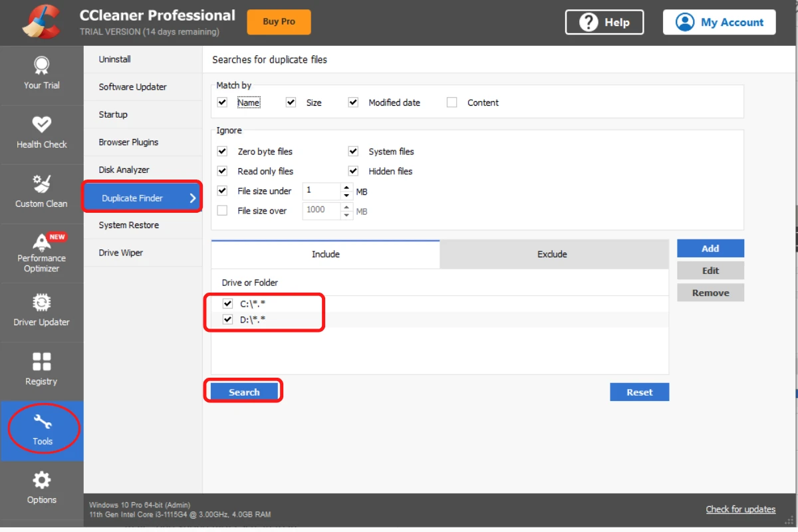Open Your Trial section
798x532 pixels.
41,74
